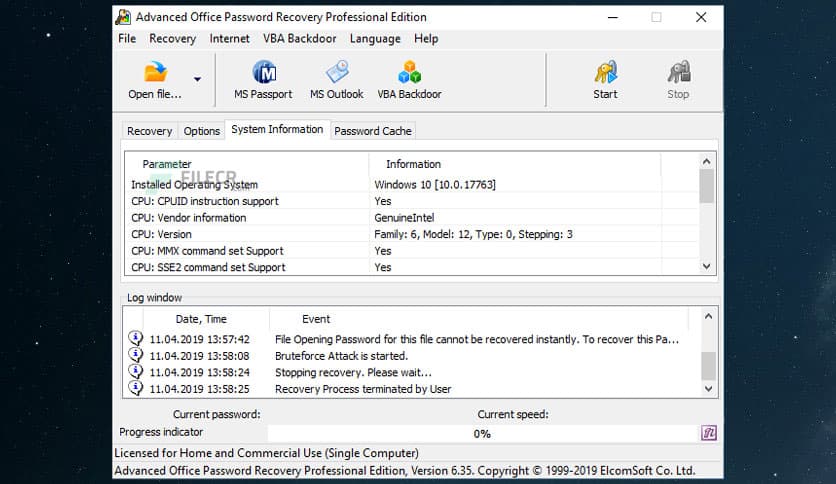The height and width of the screenshot is (484, 836).
Task: Minimize the Advanced Office Password Recovery window
Action: click(x=613, y=17)
